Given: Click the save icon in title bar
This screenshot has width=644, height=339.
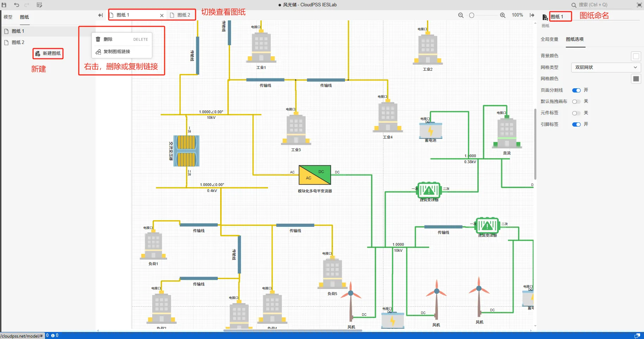Looking at the screenshot, I should 4,5.
